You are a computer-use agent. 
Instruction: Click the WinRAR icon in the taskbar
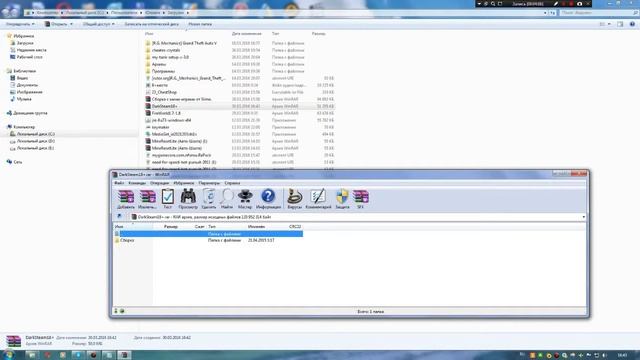pos(124,355)
